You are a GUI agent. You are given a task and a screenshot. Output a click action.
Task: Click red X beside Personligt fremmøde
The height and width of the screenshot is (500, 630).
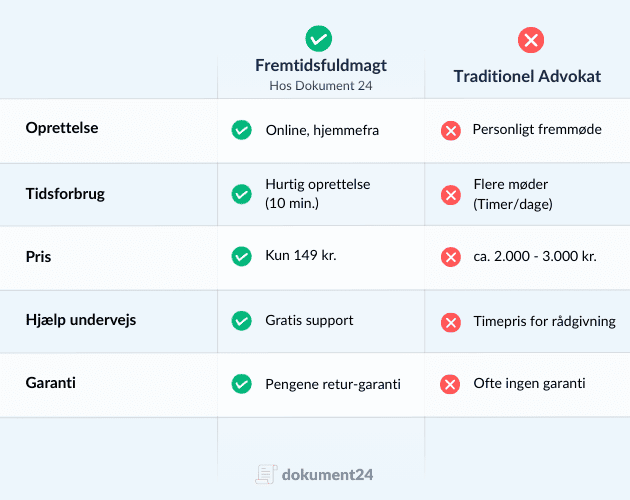pyautogui.click(x=451, y=130)
